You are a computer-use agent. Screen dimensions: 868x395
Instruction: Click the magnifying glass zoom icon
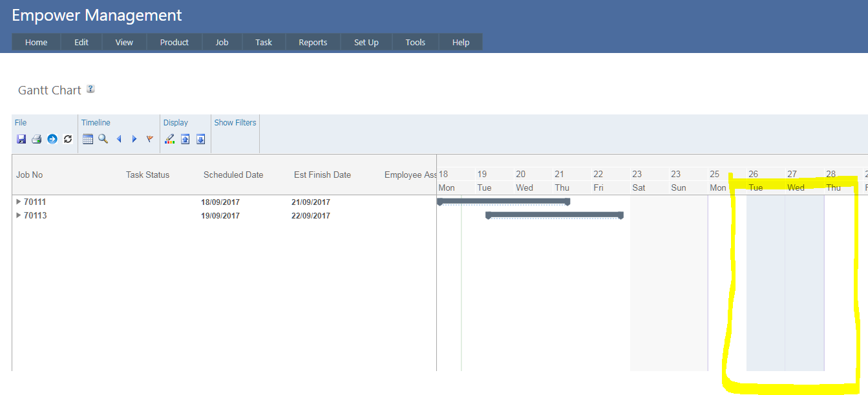pos(103,139)
